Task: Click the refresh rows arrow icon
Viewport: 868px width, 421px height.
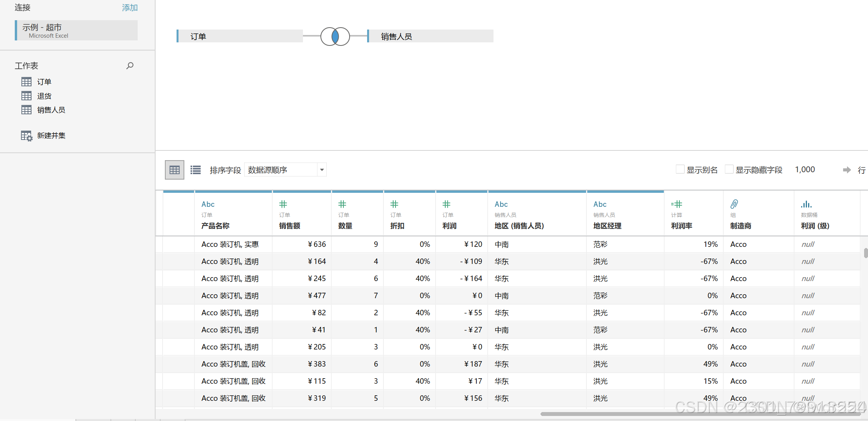Action: point(847,170)
